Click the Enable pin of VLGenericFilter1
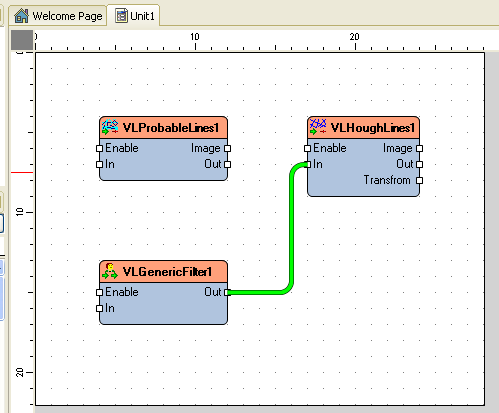The height and width of the screenshot is (413, 499). point(99,292)
